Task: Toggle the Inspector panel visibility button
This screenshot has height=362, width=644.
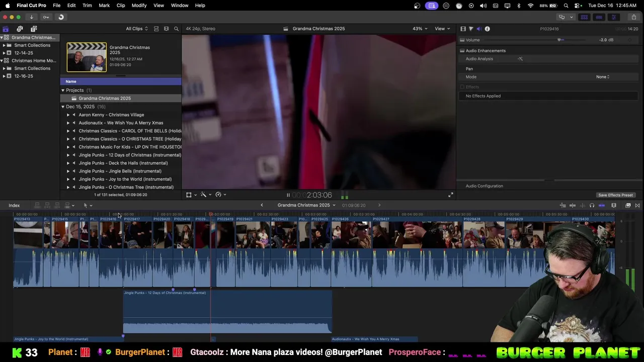Action: pyautogui.click(x=613, y=17)
